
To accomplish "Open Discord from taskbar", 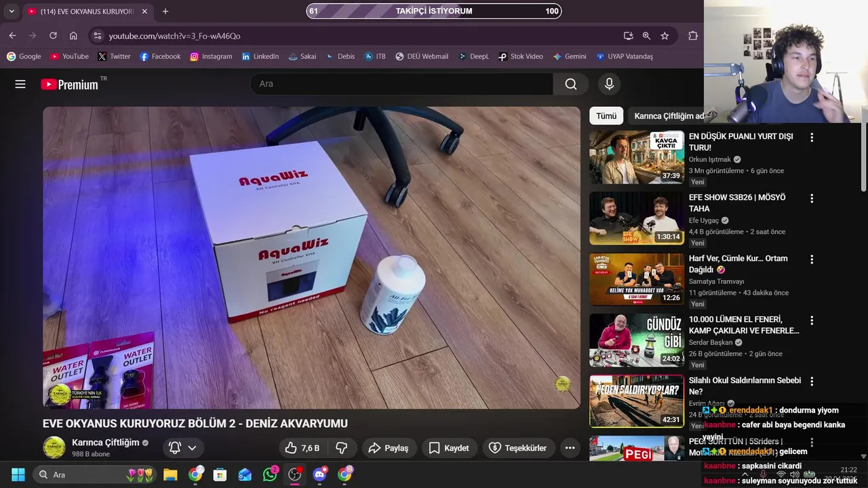I will [320, 474].
